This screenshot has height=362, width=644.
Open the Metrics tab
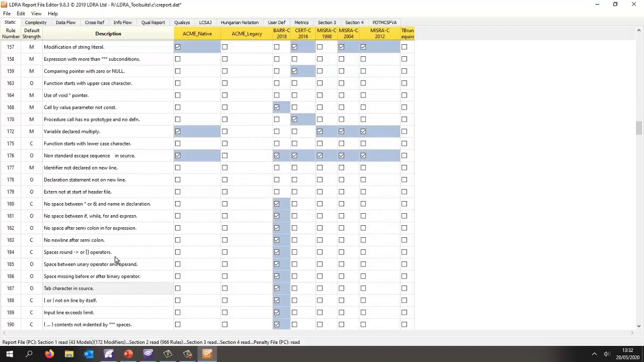click(x=301, y=23)
